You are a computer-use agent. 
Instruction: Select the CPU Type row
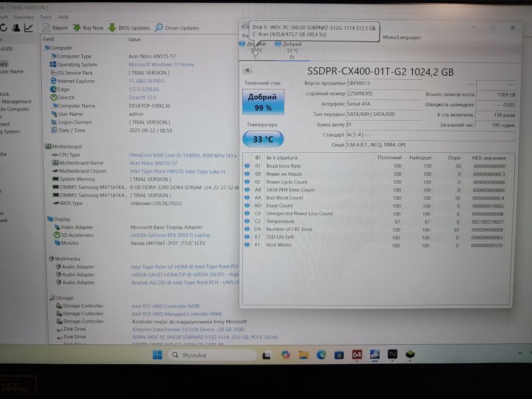pos(144,155)
